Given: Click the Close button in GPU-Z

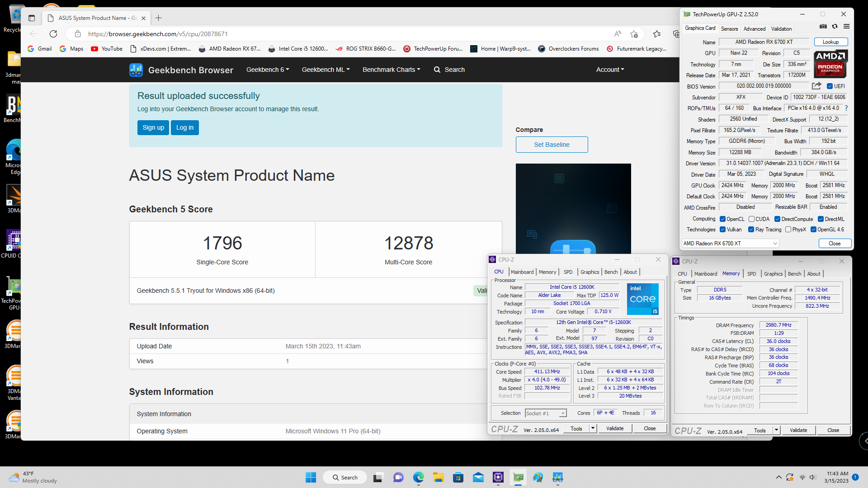Looking at the screenshot, I should 835,244.
